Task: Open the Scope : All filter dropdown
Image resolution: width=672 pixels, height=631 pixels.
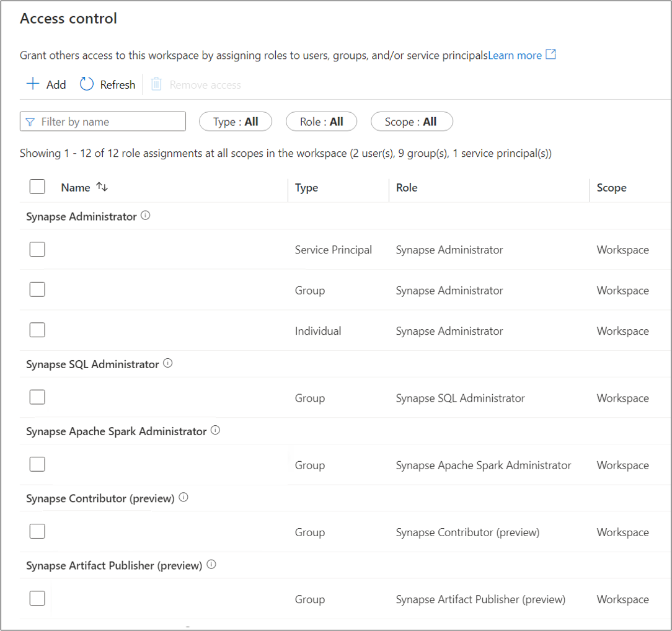Action: click(412, 122)
